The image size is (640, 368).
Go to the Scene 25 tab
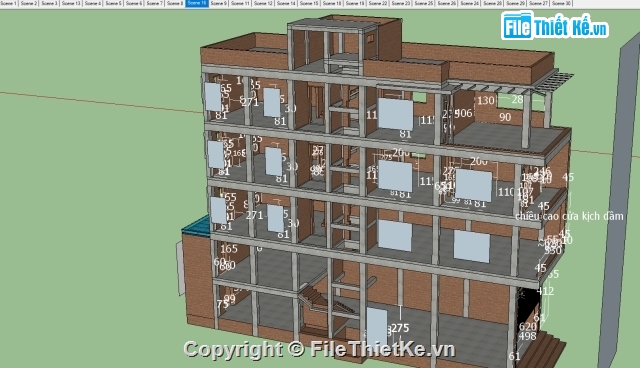click(x=424, y=3)
